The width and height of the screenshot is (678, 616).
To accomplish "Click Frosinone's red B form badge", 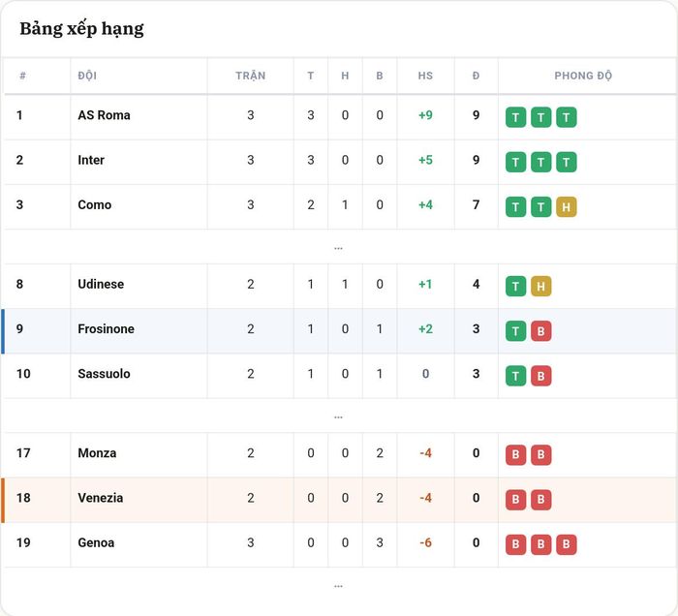I will pos(540,331).
